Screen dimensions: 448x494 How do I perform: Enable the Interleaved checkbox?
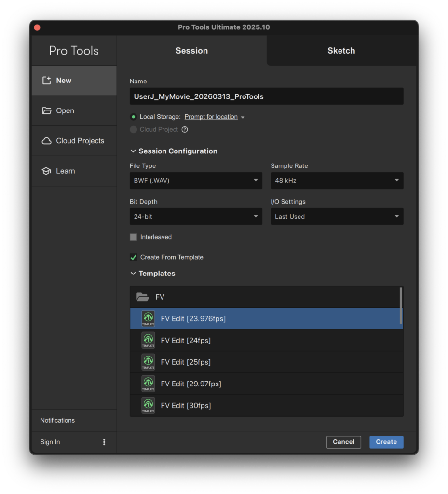coord(134,237)
